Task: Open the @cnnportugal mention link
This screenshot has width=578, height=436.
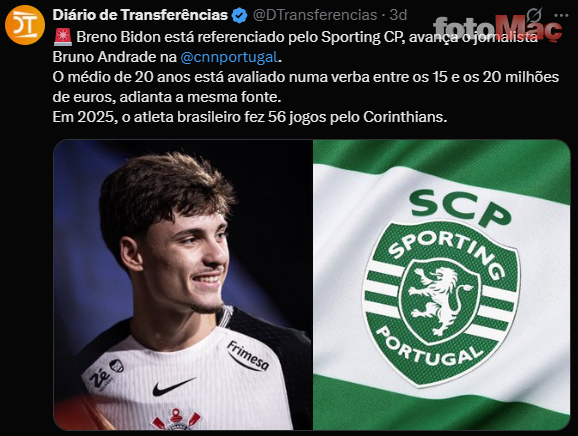Action: click(x=229, y=57)
